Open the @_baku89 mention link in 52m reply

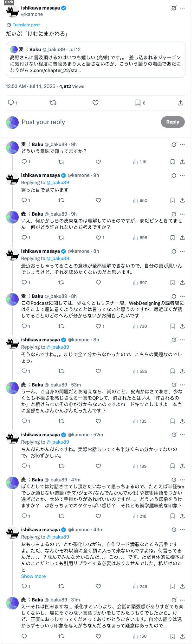pos(58,442)
